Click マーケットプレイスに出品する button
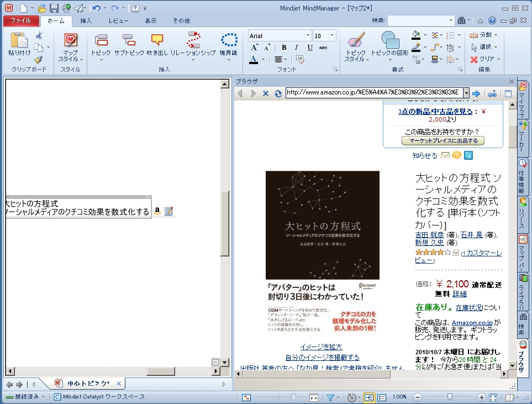 tap(443, 140)
